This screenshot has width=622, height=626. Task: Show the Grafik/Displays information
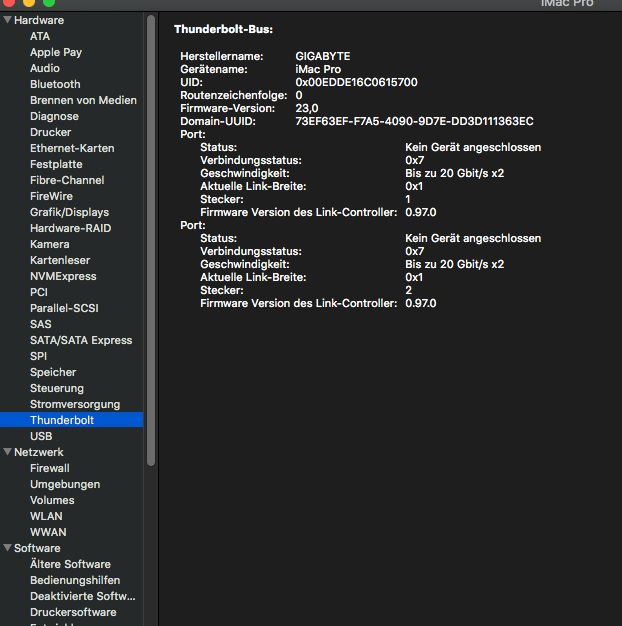pos(69,212)
